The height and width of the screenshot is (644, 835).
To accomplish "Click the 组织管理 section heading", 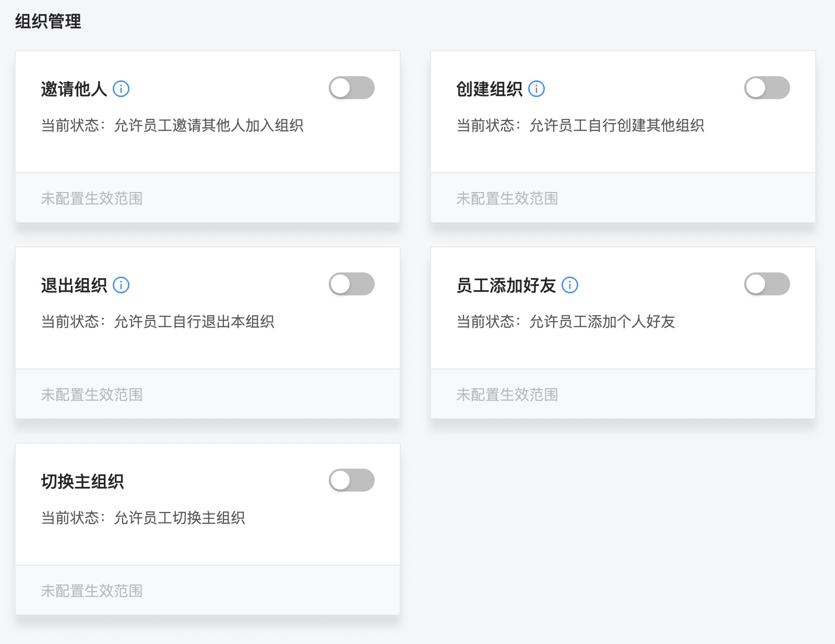I will [x=48, y=21].
